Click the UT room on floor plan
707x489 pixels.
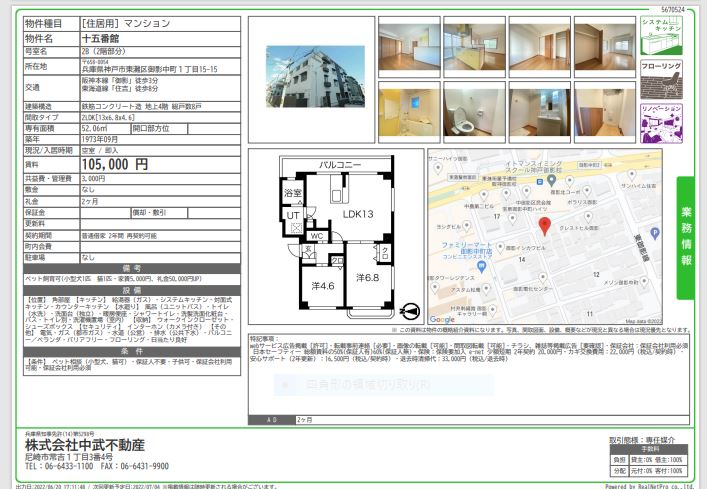(293, 215)
